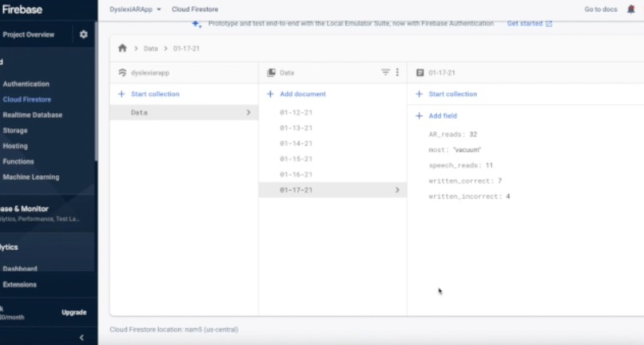The width and height of the screenshot is (644, 345).
Task: Click Start collection under 01-17-21 document
Action: point(452,94)
